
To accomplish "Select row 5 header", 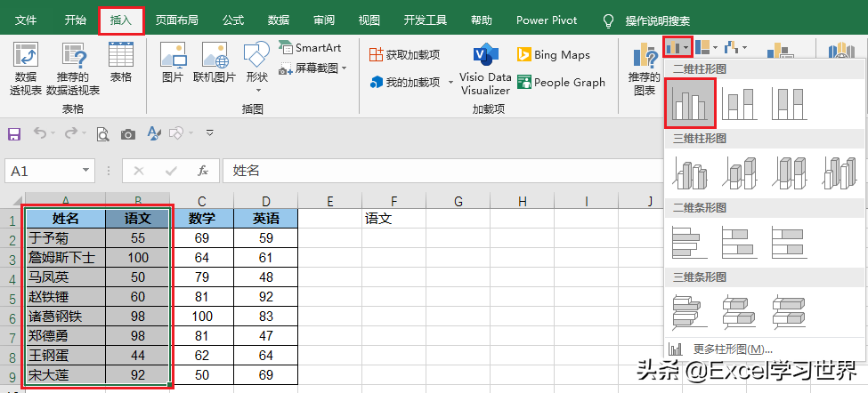I will (x=12, y=297).
